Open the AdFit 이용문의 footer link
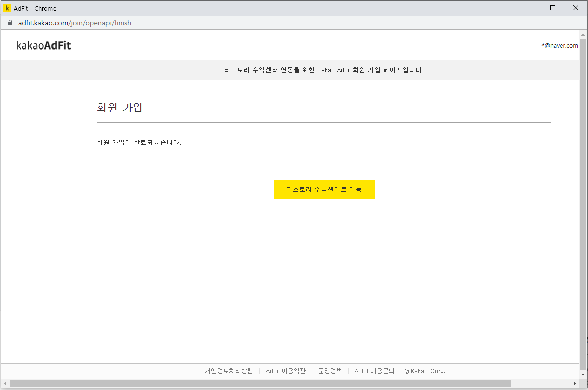Image resolution: width=588 pixels, height=390 pixels. coord(374,371)
